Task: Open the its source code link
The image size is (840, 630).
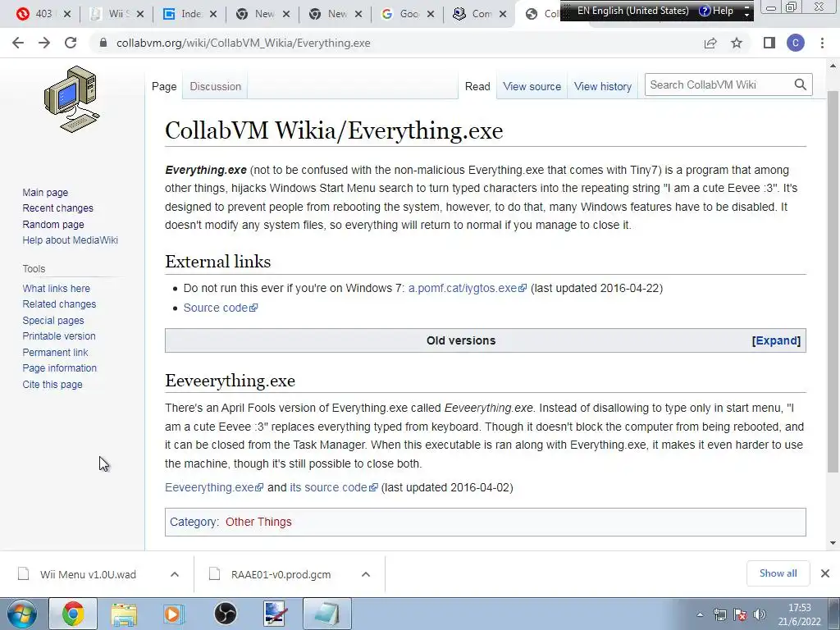Action: 334,487
